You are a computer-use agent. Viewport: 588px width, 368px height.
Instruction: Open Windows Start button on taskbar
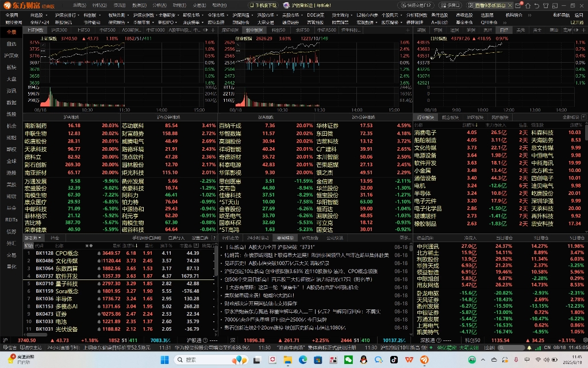pos(164,360)
